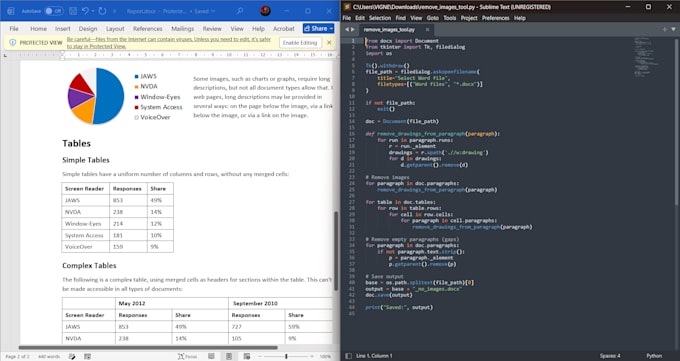Viewport: 680px width, 361px height.
Task: Click the zoom slider handle in Word
Action: pos(286,357)
